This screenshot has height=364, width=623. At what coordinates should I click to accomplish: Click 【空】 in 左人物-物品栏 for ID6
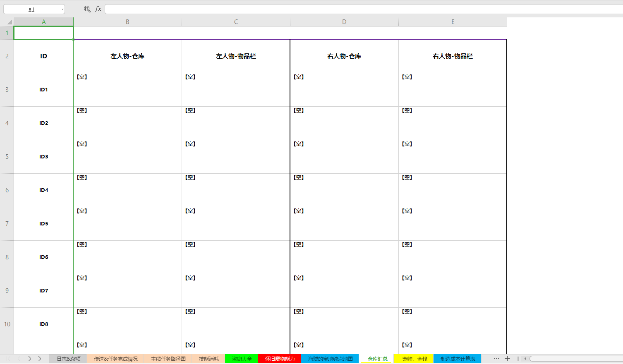tap(190, 244)
